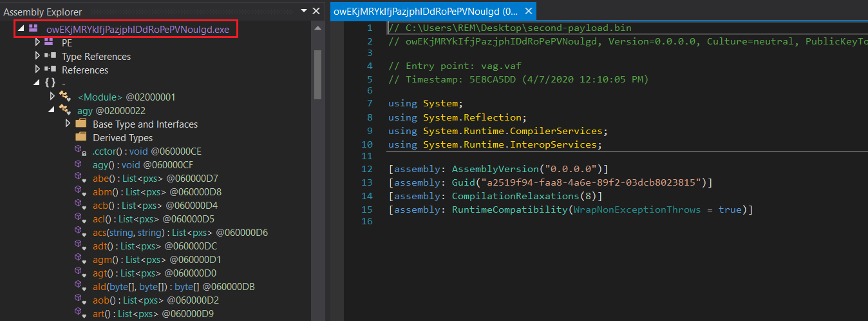
Task: Expand Base Type and Interfaces folder
Action: click(x=68, y=124)
